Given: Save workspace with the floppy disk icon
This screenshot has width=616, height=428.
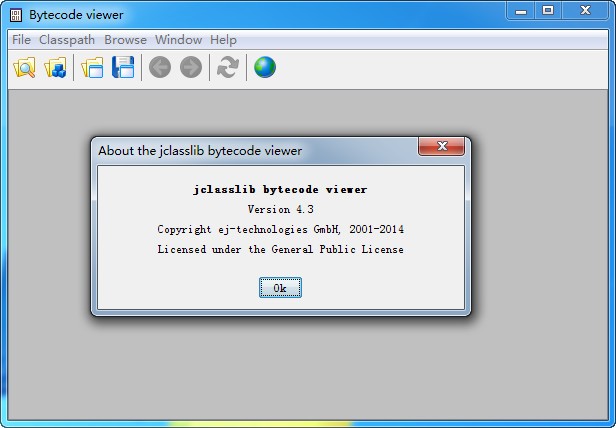Looking at the screenshot, I should pyautogui.click(x=123, y=68).
